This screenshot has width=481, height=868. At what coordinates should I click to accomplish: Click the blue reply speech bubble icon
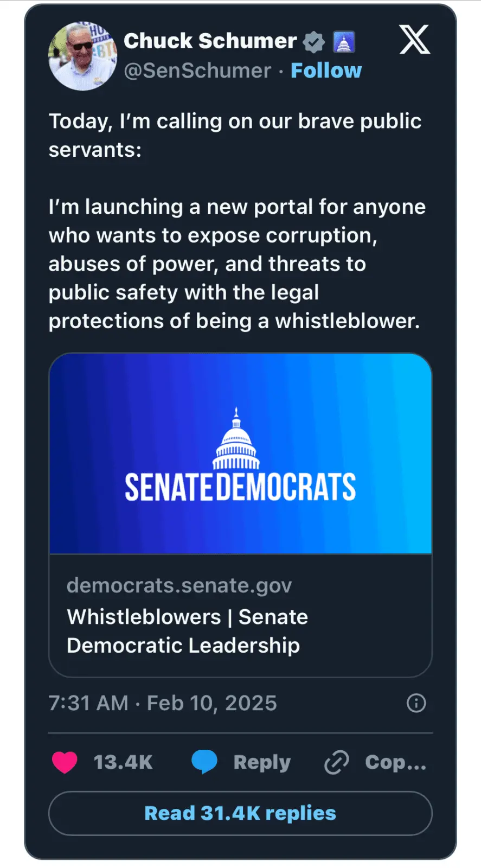pos(204,762)
